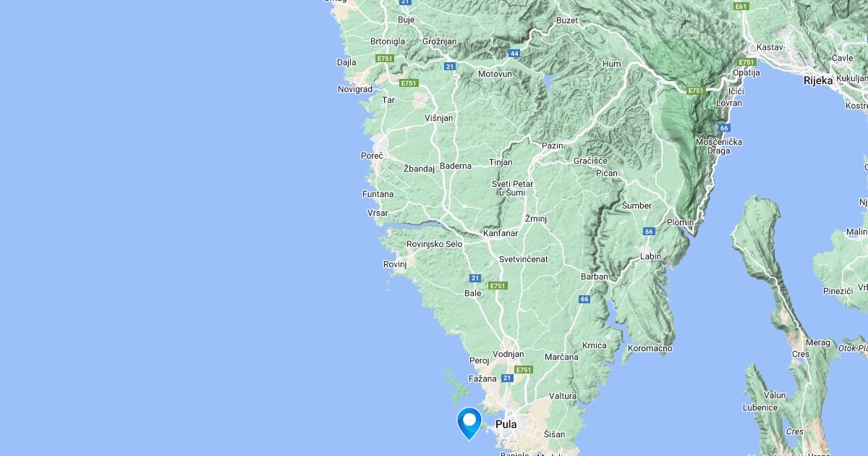
Task: Click the route 21 shield near Bale
Action: point(475,278)
